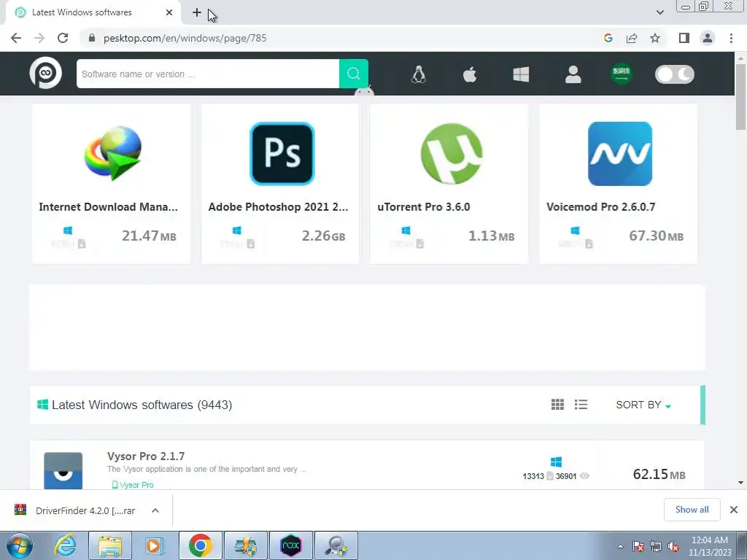Click Latest Windows softwares (9443) heading

(142, 405)
